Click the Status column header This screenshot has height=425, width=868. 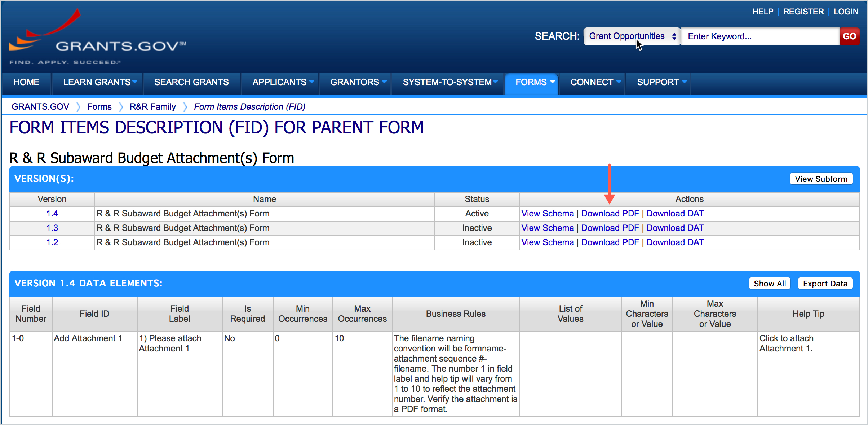point(477,199)
